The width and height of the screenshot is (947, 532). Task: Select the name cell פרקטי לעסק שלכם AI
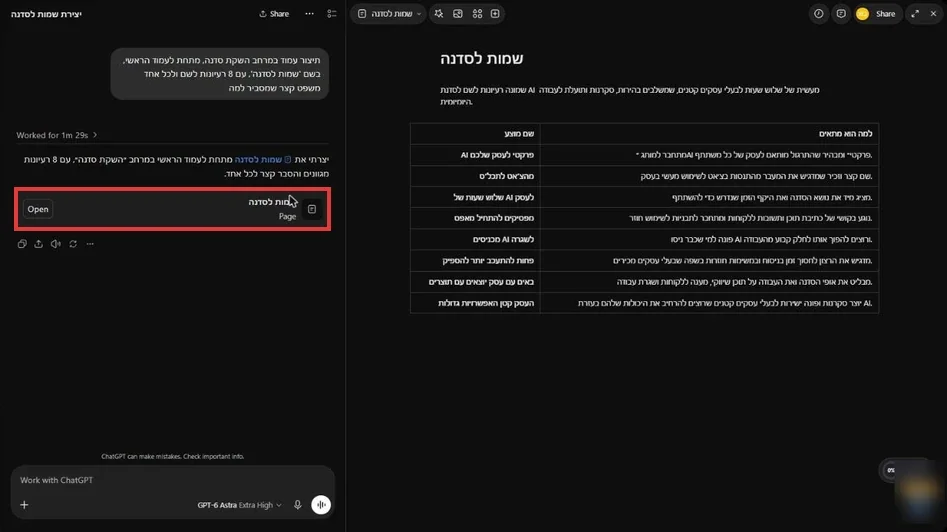point(475,155)
